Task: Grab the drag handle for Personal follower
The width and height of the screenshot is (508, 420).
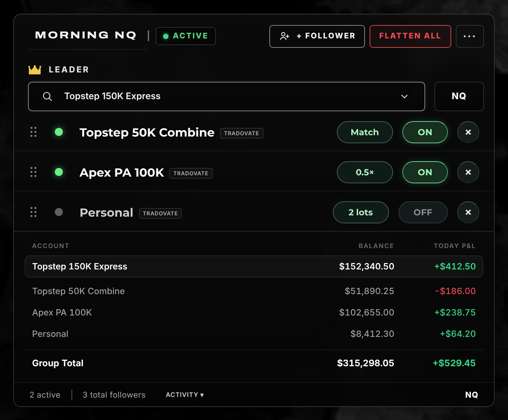Action: pos(33,212)
